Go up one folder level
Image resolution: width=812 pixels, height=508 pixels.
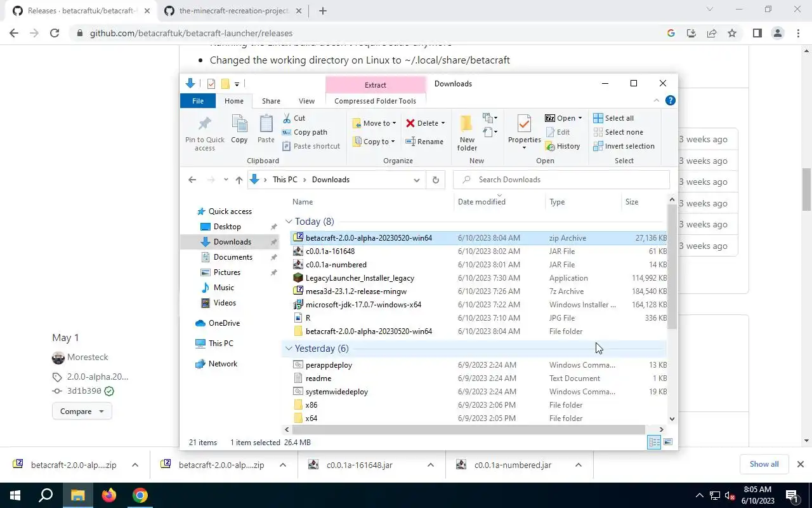tap(239, 180)
